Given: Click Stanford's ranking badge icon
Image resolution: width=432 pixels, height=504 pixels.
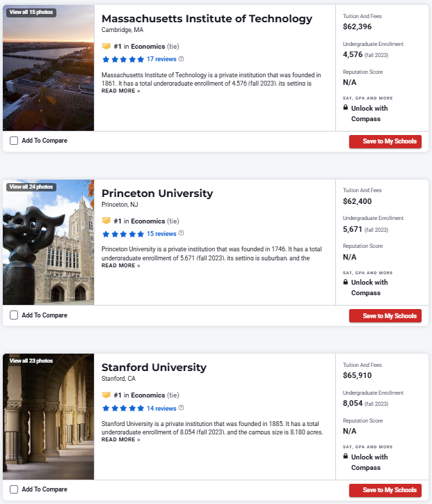Looking at the screenshot, I should (106, 395).
